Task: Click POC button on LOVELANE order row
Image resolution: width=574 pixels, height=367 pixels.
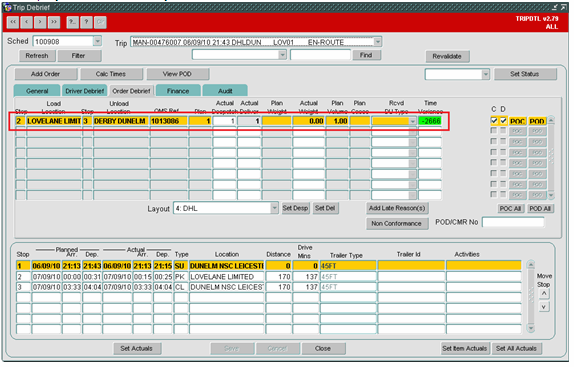Action: [x=517, y=121]
